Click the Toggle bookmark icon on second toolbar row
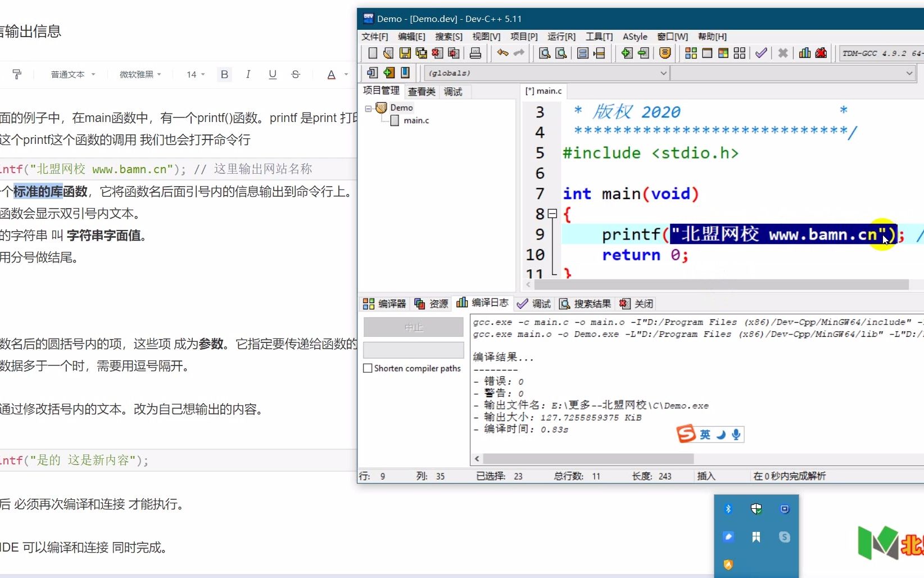This screenshot has width=924, height=578. 389,73
